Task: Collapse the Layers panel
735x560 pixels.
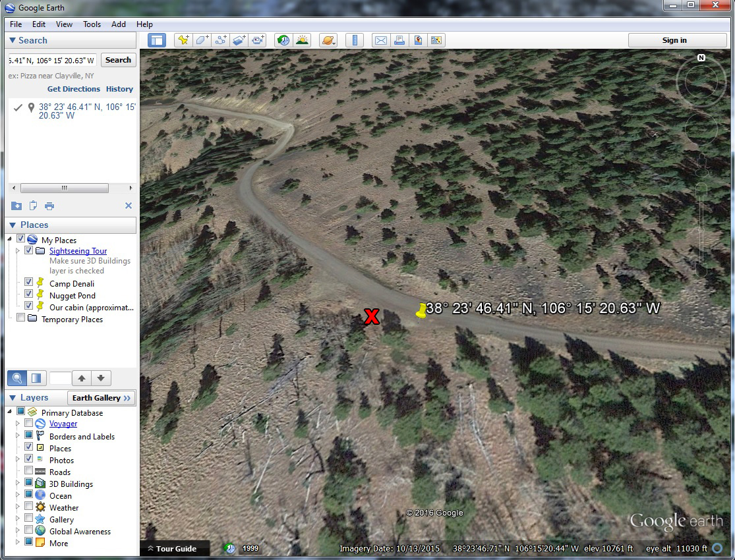Action: click(13, 398)
